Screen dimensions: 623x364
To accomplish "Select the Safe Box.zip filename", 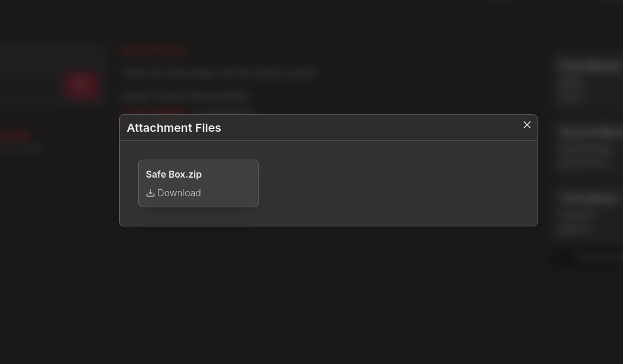I will pos(174,174).
